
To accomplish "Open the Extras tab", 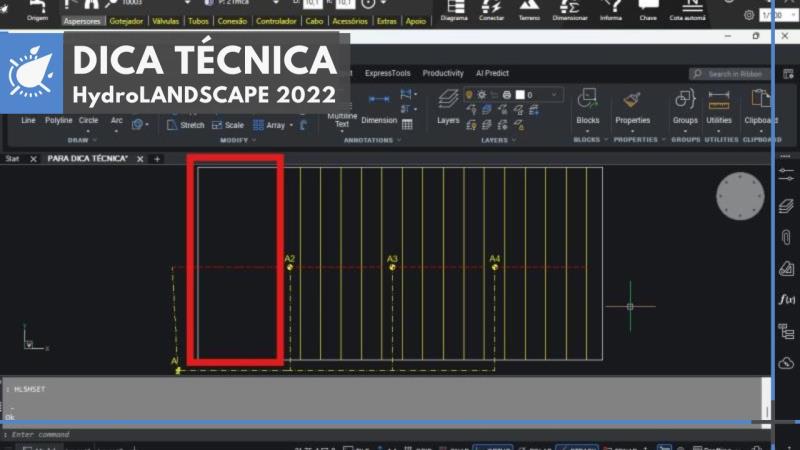I will tap(387, 21).
